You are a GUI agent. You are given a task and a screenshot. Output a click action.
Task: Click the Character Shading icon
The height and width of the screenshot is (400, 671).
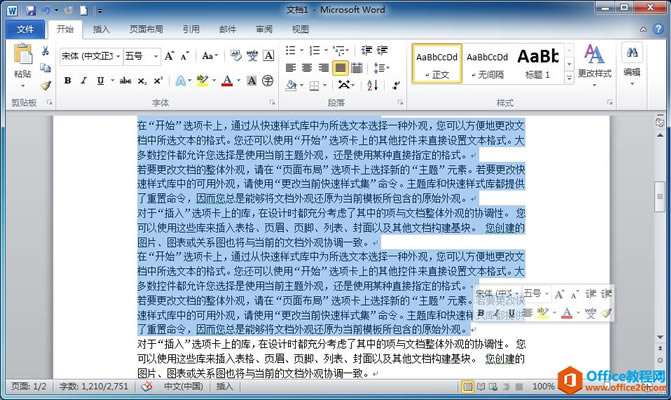(x=252, y=80)
